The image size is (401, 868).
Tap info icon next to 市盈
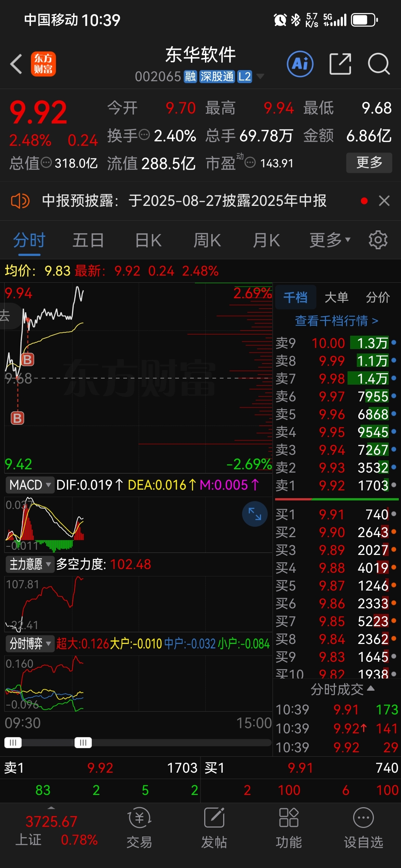coord(250,162)
